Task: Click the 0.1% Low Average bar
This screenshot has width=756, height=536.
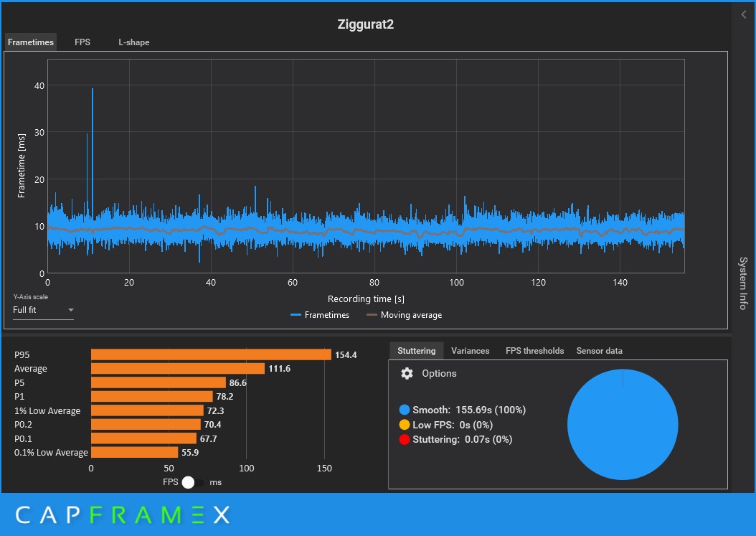Action: [x=135, y=453]
